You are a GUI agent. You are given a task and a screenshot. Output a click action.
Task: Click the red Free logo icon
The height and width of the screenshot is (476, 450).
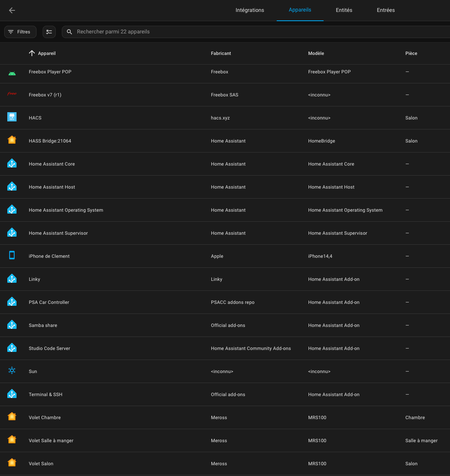(12, 94)
